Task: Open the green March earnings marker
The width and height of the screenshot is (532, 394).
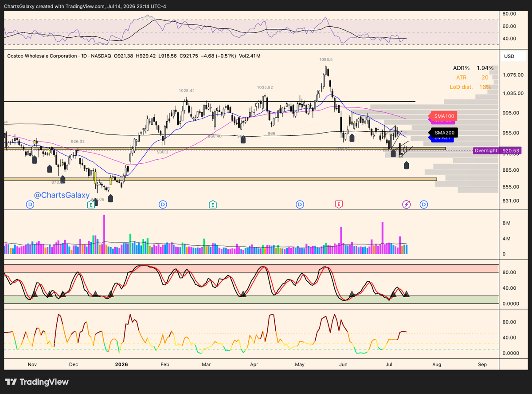Action: (213, 205)
